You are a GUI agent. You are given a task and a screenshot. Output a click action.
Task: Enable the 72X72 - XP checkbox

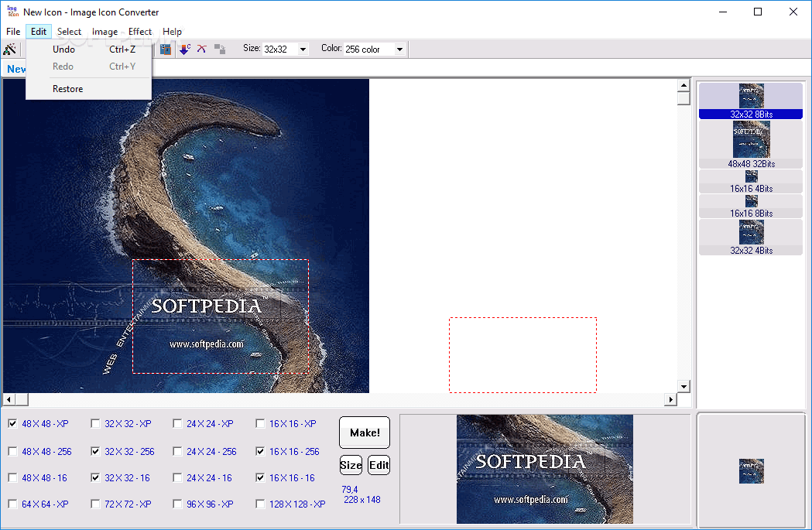[x=95, y=504]
